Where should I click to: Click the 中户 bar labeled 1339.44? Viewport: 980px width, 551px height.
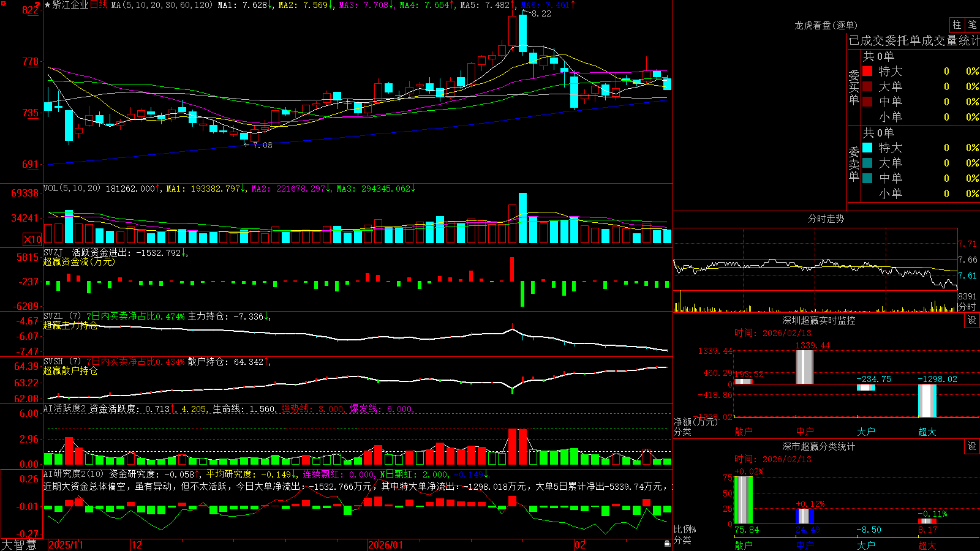[804, 367]
